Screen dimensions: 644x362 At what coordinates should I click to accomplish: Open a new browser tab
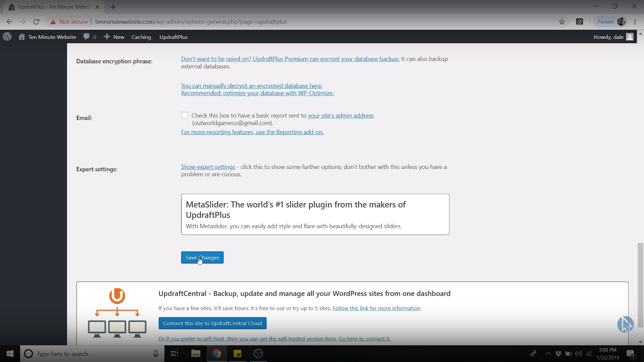[113, 7]
